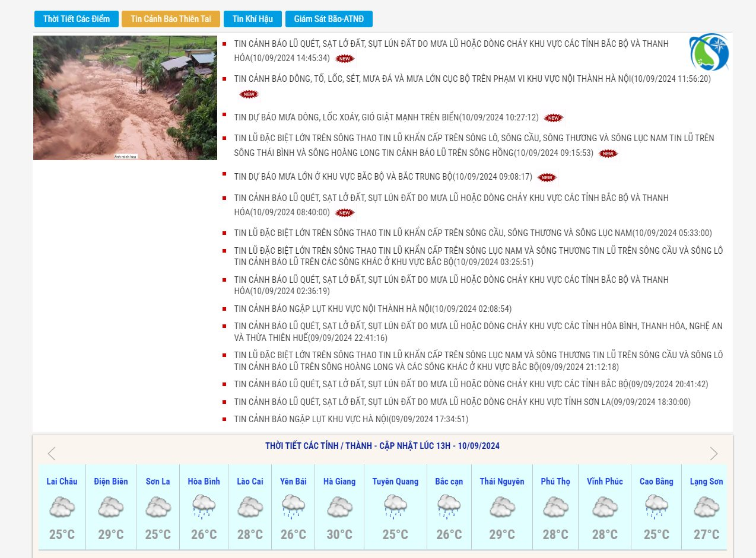This screenshot has width=756, height=558.
Task: Open Hanoi inner-city flooding warning from 02:08:54
Action: [373, 309]
